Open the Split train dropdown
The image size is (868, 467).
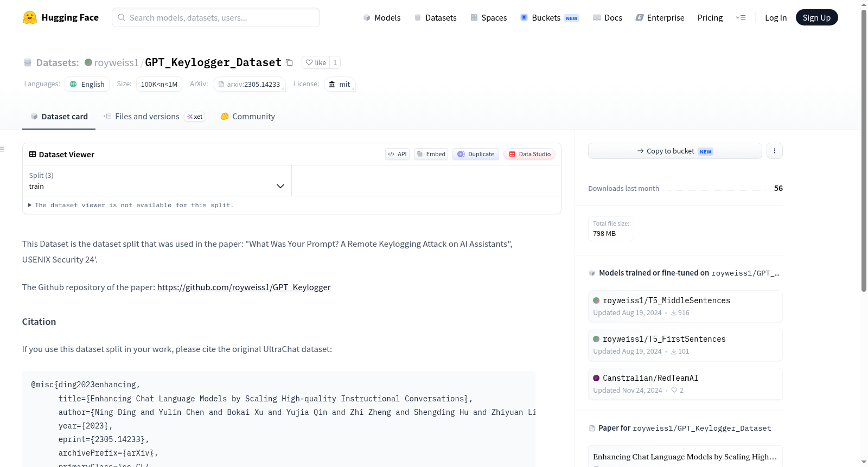pos(157,181)
